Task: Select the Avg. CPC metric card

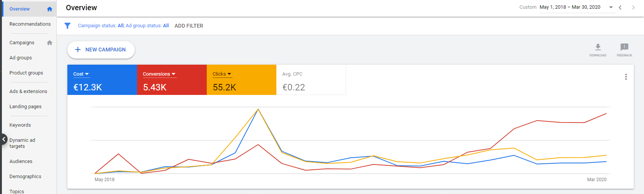Action: [311, 80]
